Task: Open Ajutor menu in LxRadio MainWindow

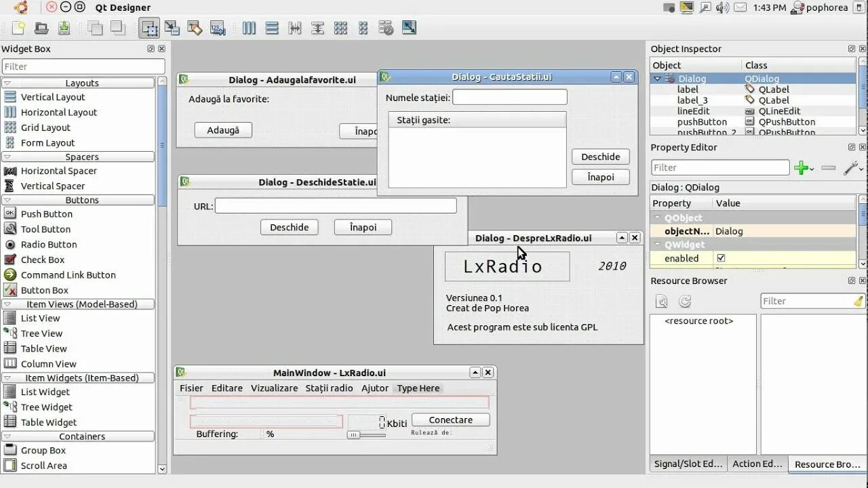Action: [x=375, y=388]
